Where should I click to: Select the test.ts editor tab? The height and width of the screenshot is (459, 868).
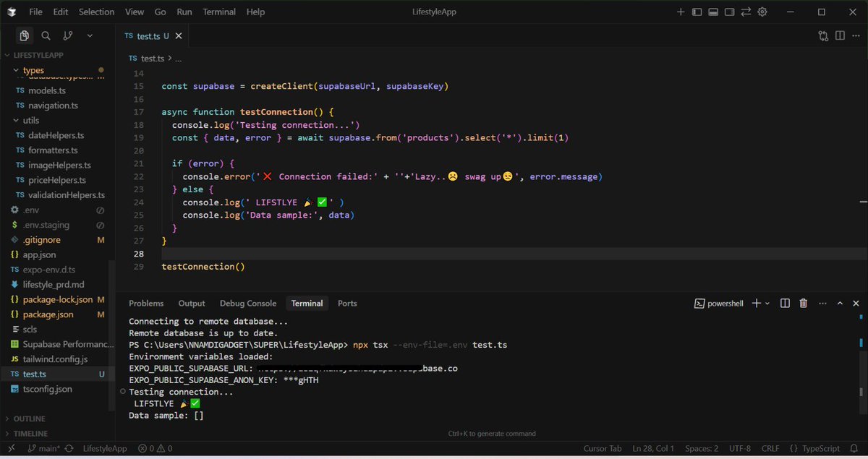[x=153, y=35]
